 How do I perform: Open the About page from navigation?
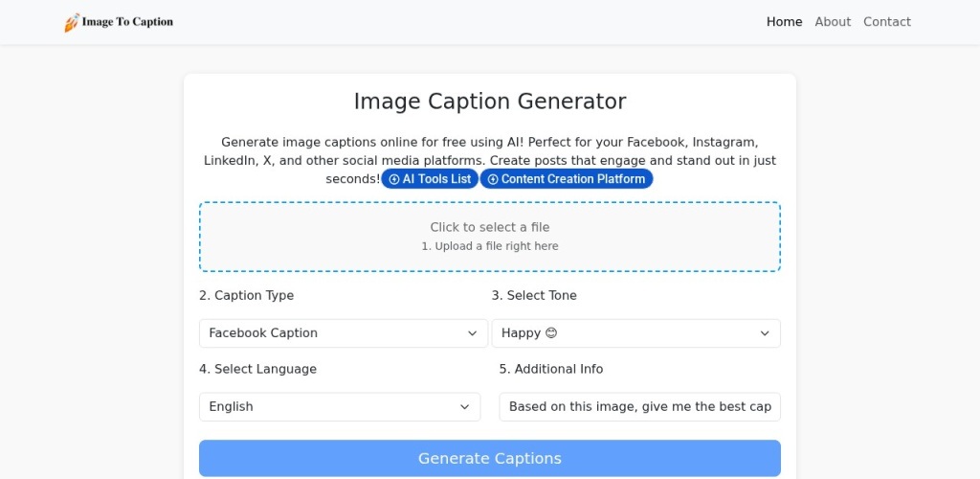[x=833, y=22]
